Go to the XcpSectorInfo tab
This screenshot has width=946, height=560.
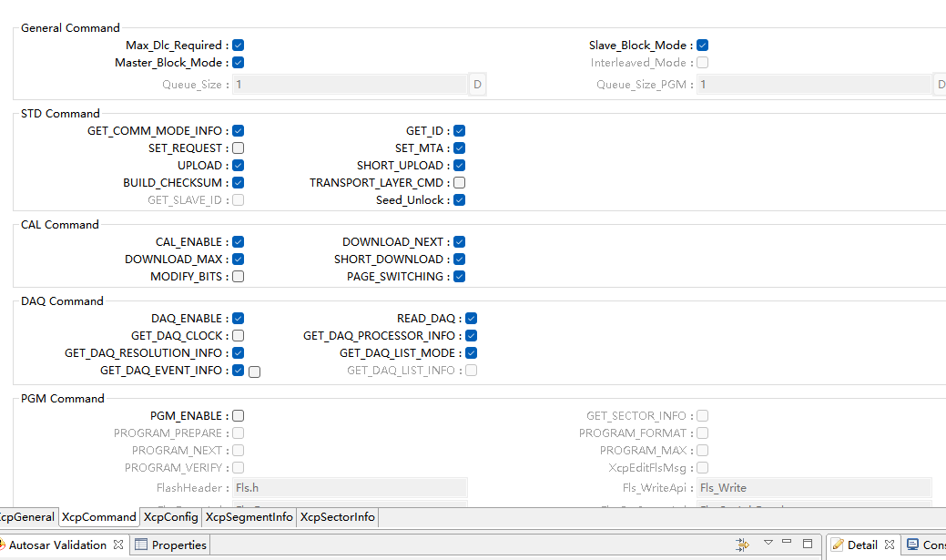[x=337, y=517]
